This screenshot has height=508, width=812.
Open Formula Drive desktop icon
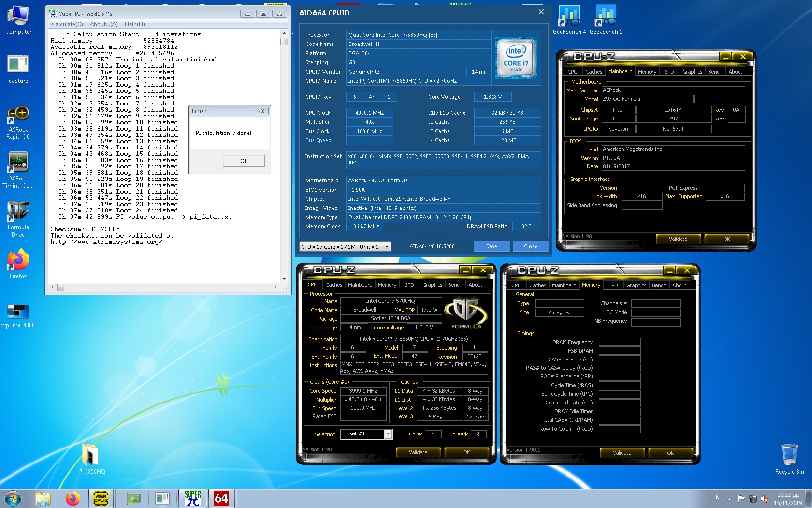click(x=18, y=219)
